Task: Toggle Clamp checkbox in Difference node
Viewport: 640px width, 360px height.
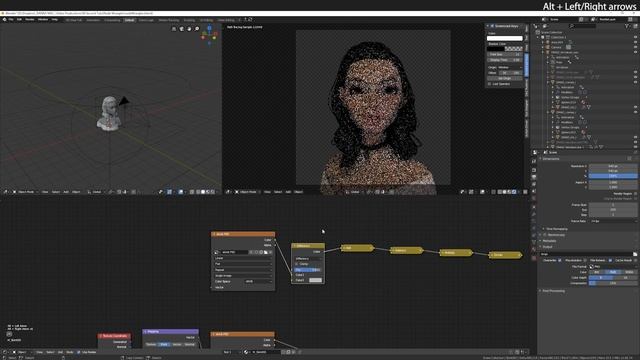Action: 297,264
